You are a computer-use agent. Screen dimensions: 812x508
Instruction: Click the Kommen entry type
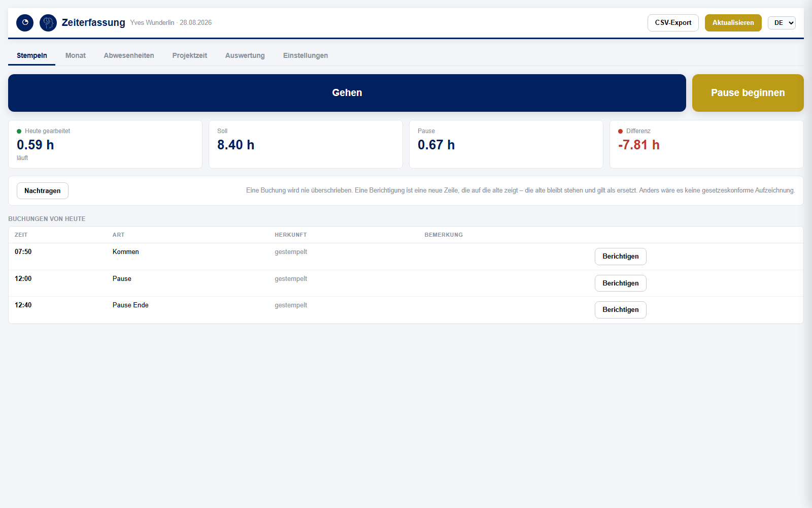tap(126, 252)
